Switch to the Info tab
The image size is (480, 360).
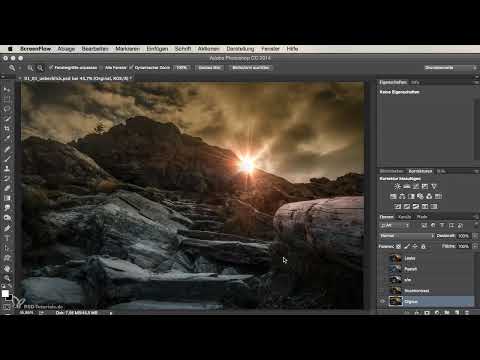[x=415, y=82]
